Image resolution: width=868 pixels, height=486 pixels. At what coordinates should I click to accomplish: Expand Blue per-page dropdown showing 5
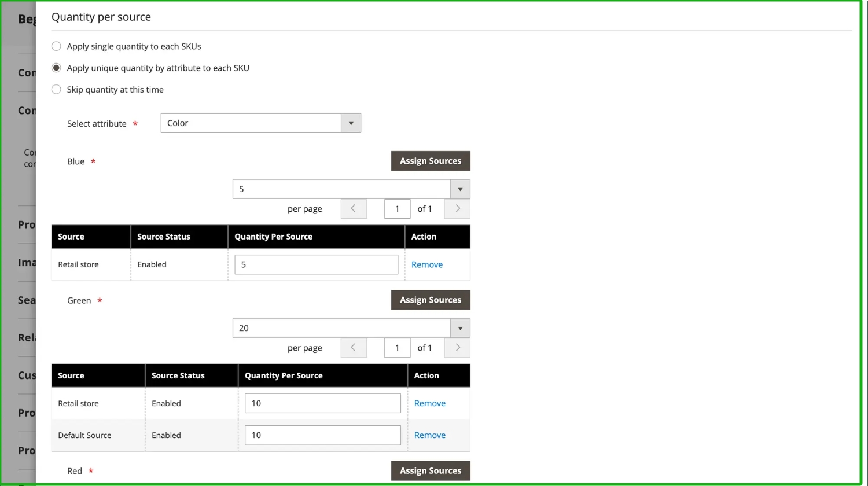pyautogui.click(x=351, y=189)
